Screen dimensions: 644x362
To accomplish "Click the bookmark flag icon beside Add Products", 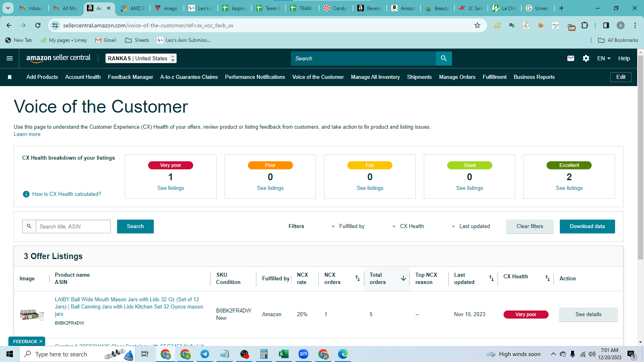I will [x=10, y=77].
